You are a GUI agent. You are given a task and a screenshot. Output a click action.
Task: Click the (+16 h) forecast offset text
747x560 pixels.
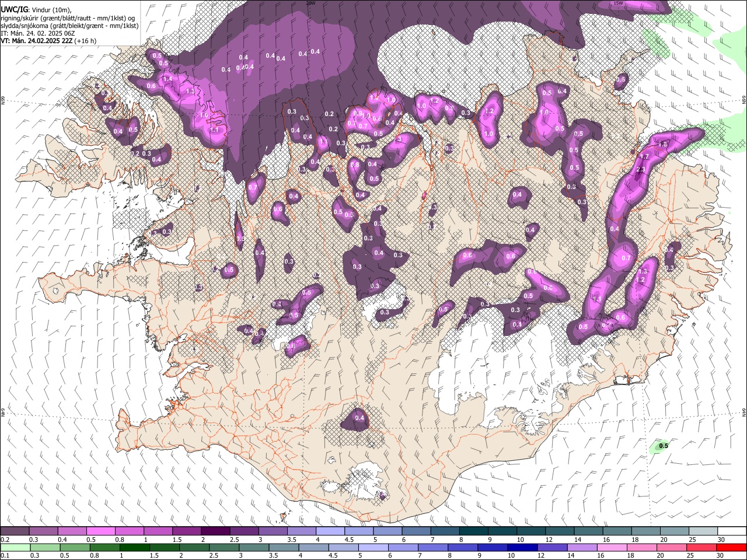86,41
